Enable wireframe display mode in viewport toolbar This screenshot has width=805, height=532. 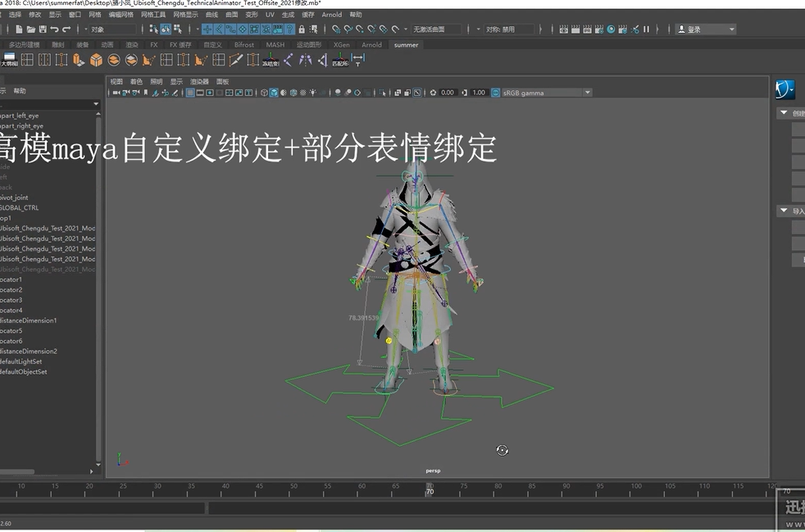[264, 93]
